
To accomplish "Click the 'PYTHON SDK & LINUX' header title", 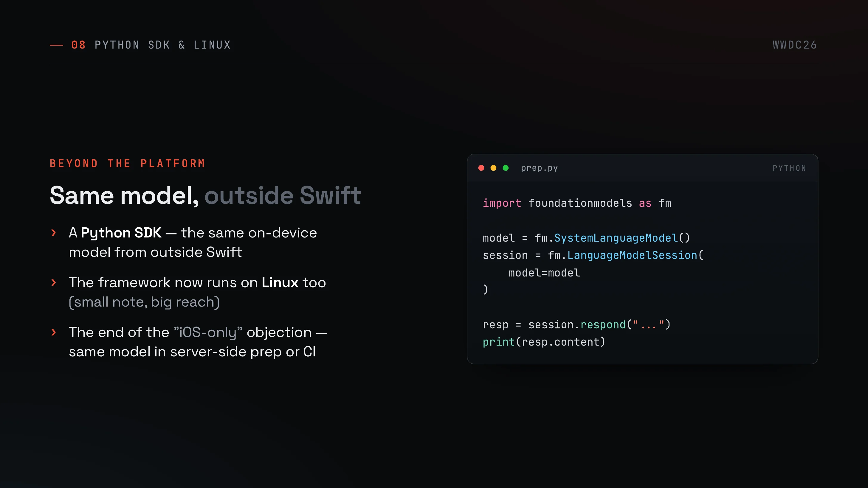I will [163, 45].
